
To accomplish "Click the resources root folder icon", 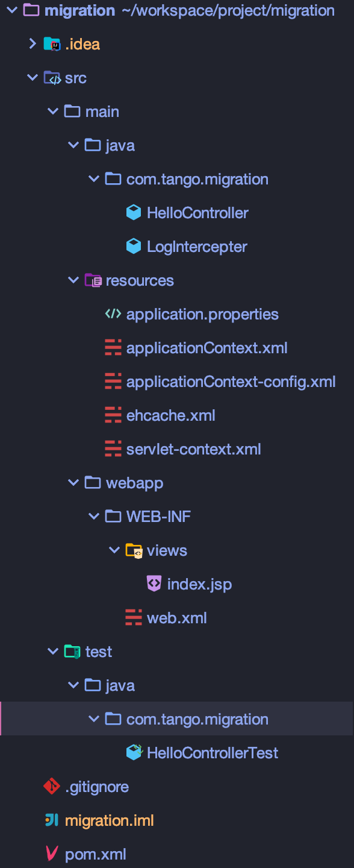I will (93, 280).
